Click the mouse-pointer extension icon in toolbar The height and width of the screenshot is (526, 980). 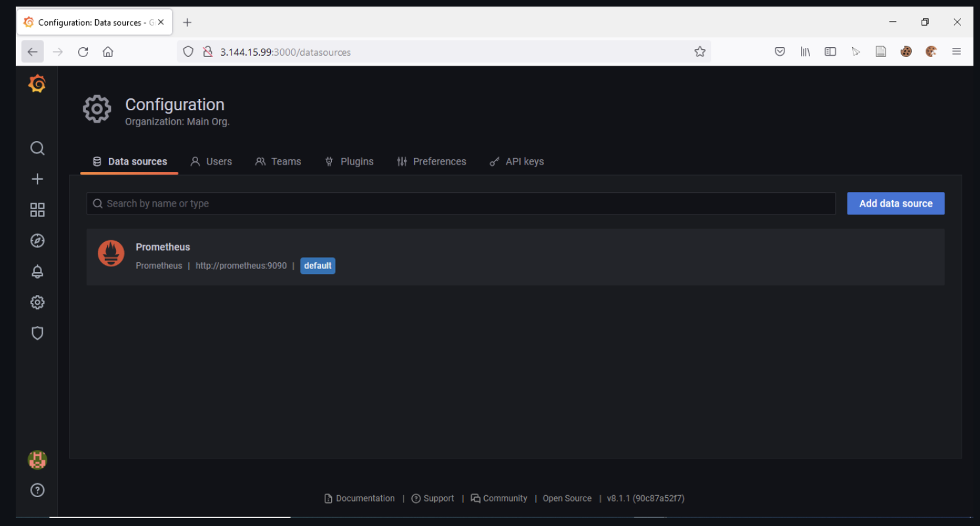[x=855, y=51]
